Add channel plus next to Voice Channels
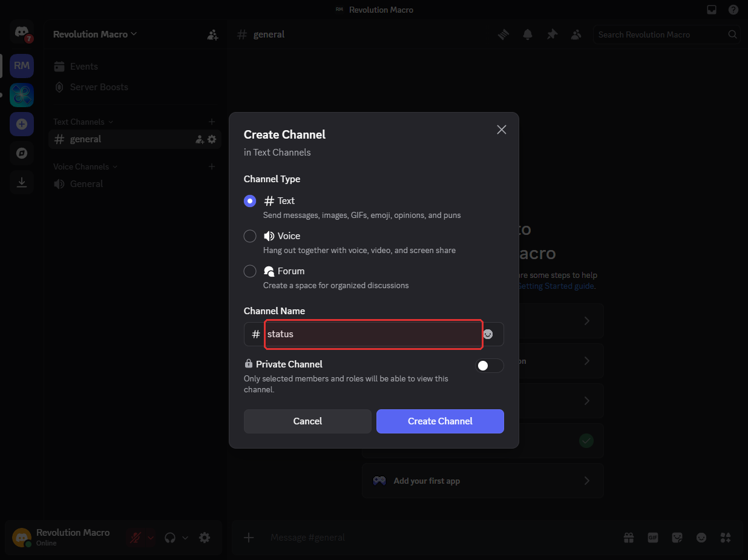The image size is (748, 560). point(212,166)
